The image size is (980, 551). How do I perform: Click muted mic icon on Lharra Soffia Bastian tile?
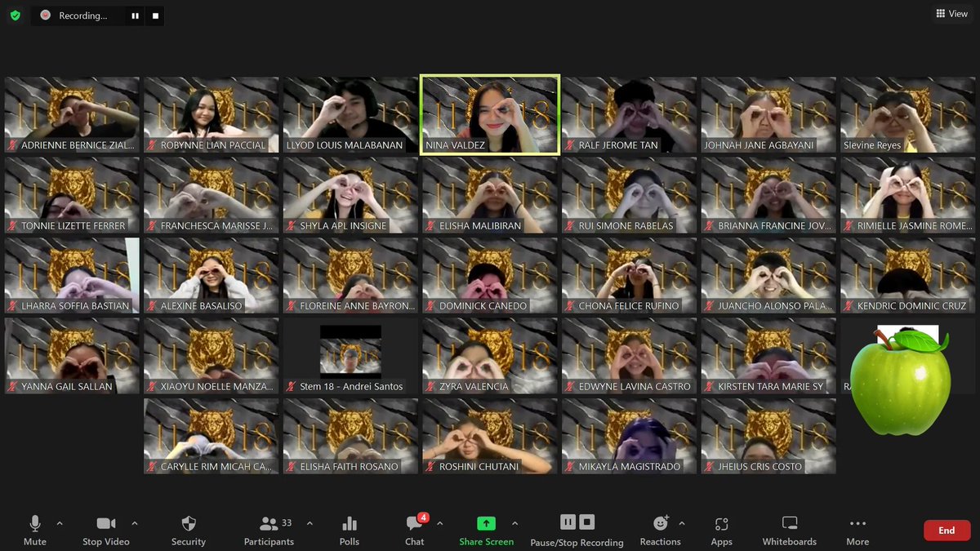pyautogui.click(x=12, y=306)
